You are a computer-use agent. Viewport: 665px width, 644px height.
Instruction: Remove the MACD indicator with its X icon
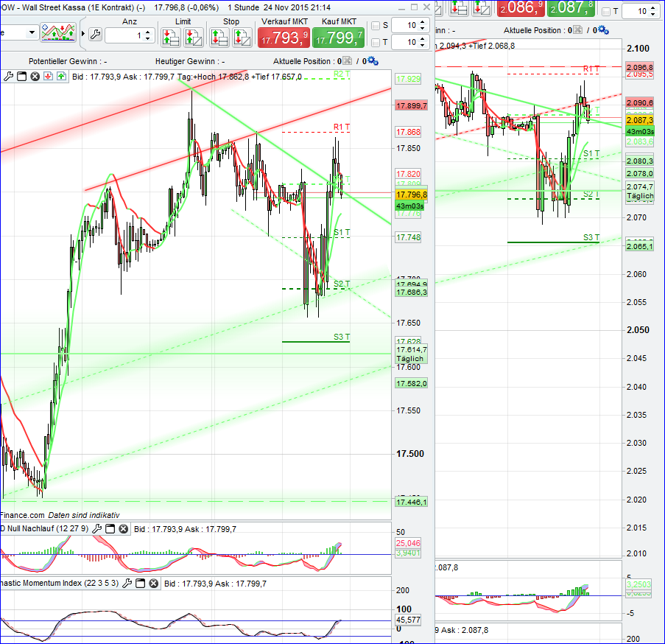123,528
